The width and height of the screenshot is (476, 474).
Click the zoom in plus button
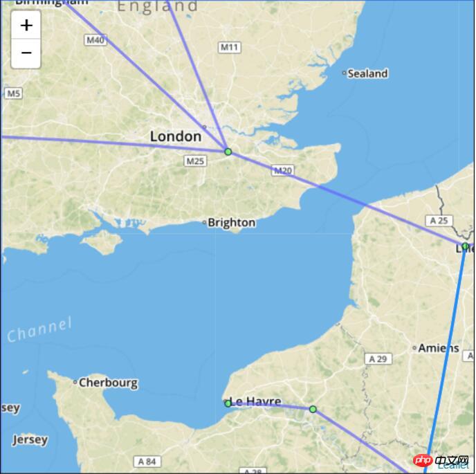point(26,25)
